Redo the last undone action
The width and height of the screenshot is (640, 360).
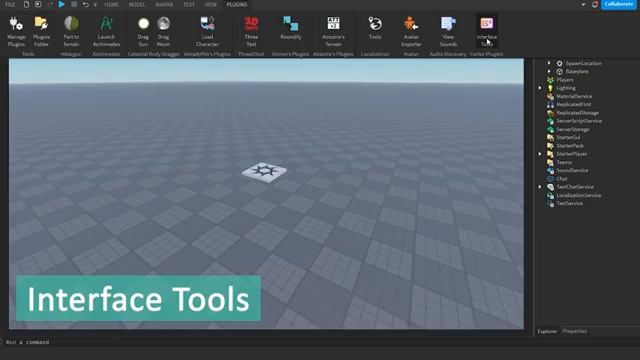coord(50,4)
